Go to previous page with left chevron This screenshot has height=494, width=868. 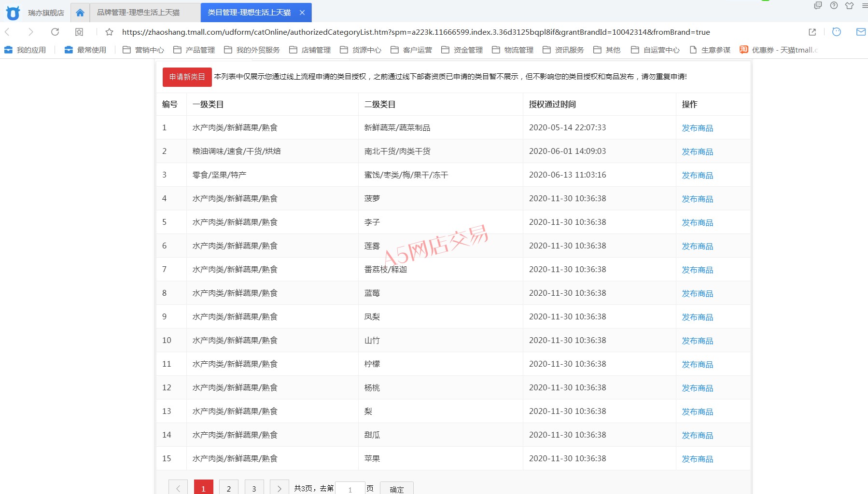[x=178, y=488]
